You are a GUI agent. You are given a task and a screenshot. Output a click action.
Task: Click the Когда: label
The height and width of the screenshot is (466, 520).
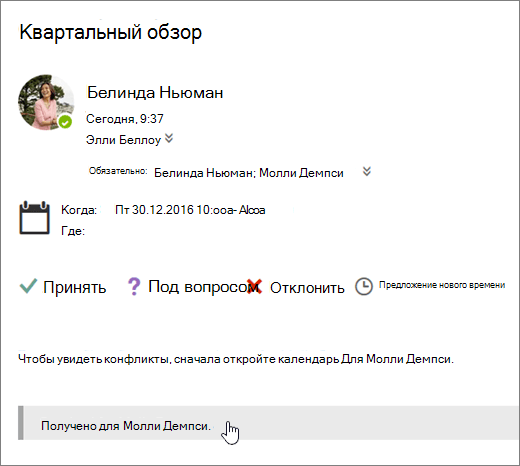(79, 210)
